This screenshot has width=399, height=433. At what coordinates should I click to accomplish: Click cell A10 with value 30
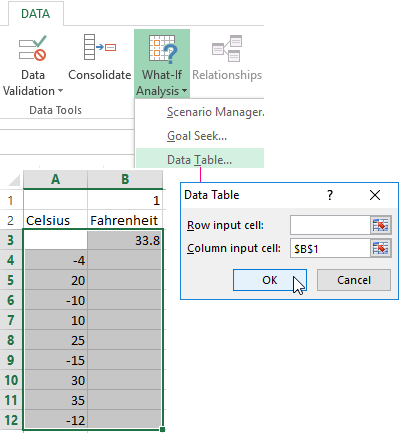tap(55, 380)
